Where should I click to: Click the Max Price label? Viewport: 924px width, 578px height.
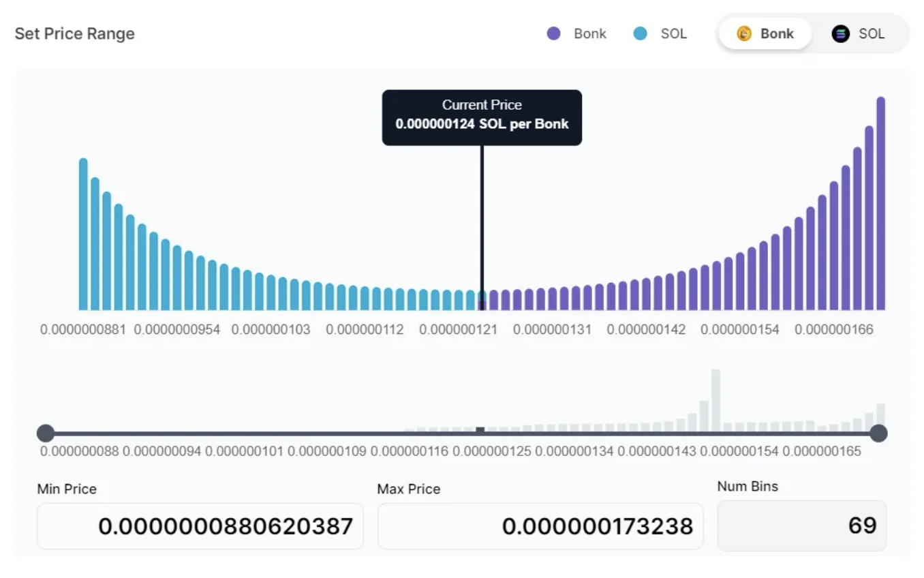[x=409, y=489]
